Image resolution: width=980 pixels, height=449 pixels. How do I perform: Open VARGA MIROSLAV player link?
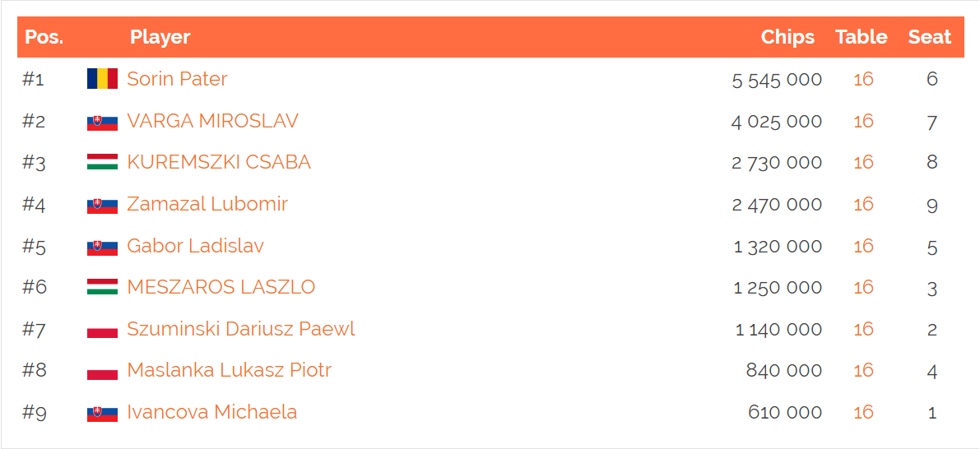click(x=212, y=121)
